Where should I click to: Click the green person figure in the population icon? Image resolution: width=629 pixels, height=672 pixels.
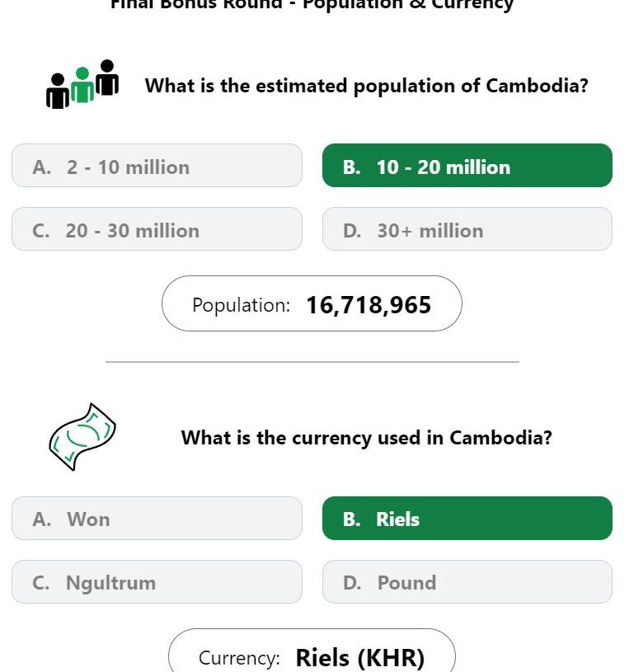coord(82,85)
